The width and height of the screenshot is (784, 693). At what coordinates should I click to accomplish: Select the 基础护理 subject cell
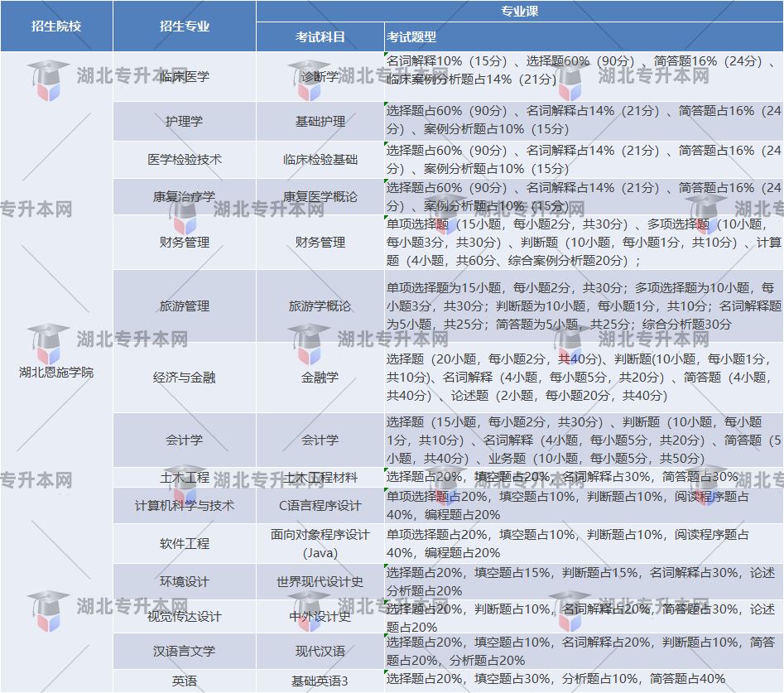coord(320,121)
